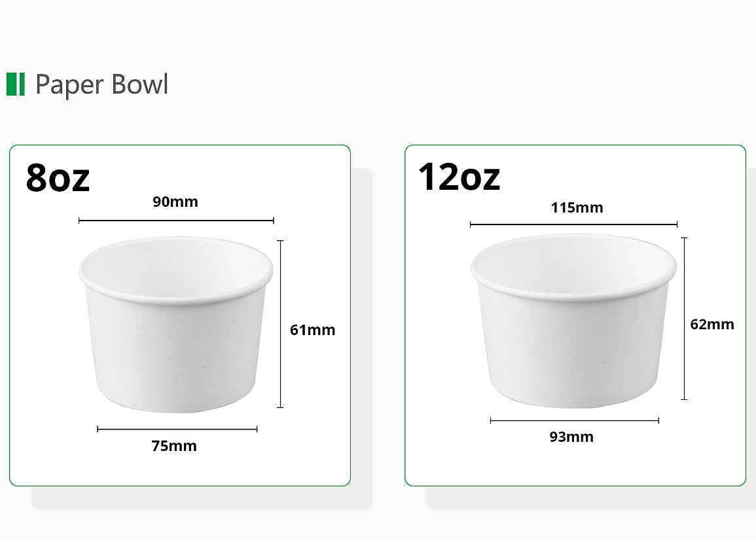Click the 115mm horizontal measurement line

click(x=574, y=225)
